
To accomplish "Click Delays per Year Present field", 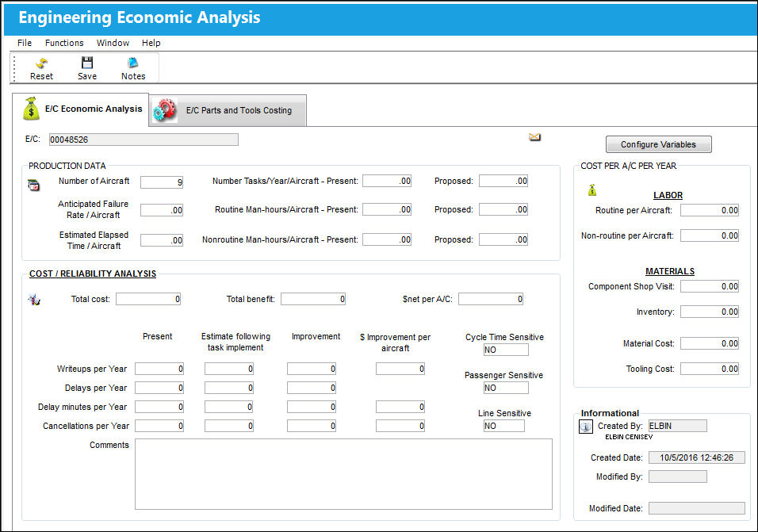I will point(159,388).
